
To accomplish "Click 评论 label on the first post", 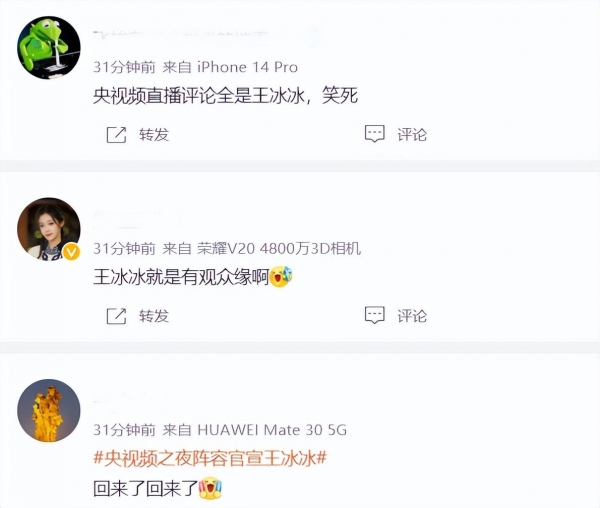I will click(412, 135).
